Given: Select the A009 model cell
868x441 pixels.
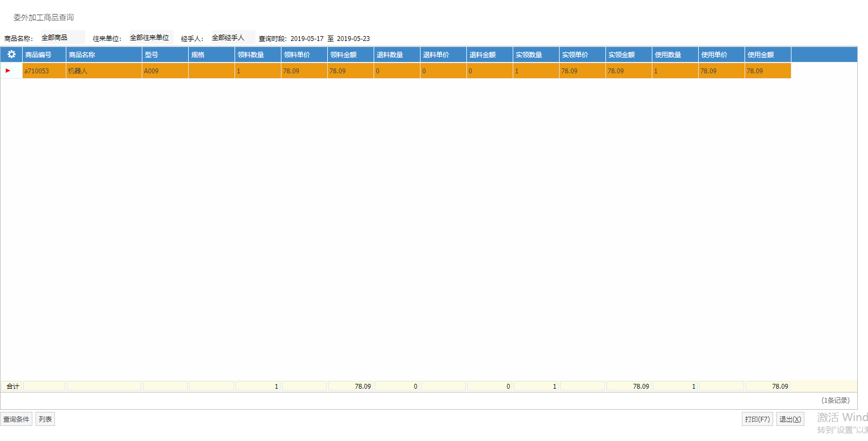Looking at the screenshot, I should click(165, 71).
